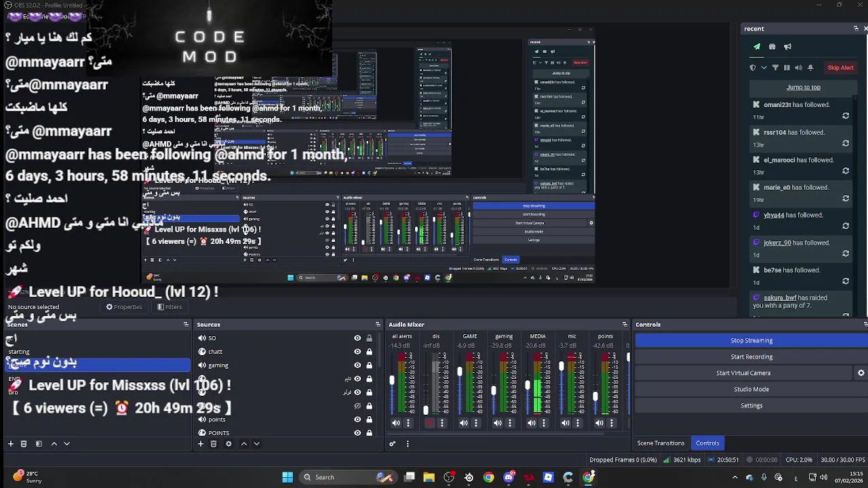Move source down in Sources list

(x=256, y=444)
